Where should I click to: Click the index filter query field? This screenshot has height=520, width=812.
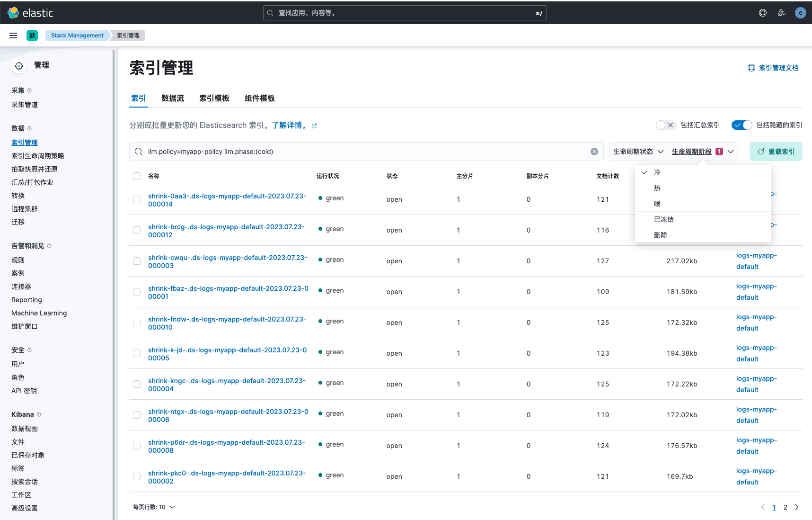[x=366, y=152]
